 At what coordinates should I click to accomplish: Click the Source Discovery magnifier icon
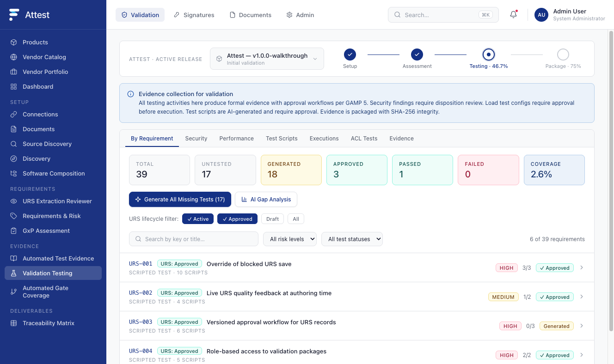click(x=14, y=144)
